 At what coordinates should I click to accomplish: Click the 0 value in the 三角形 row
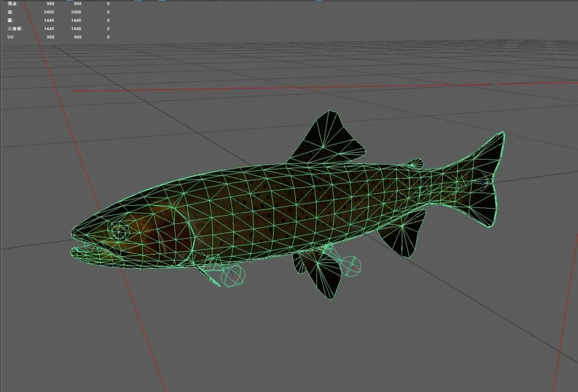point(108,28)
